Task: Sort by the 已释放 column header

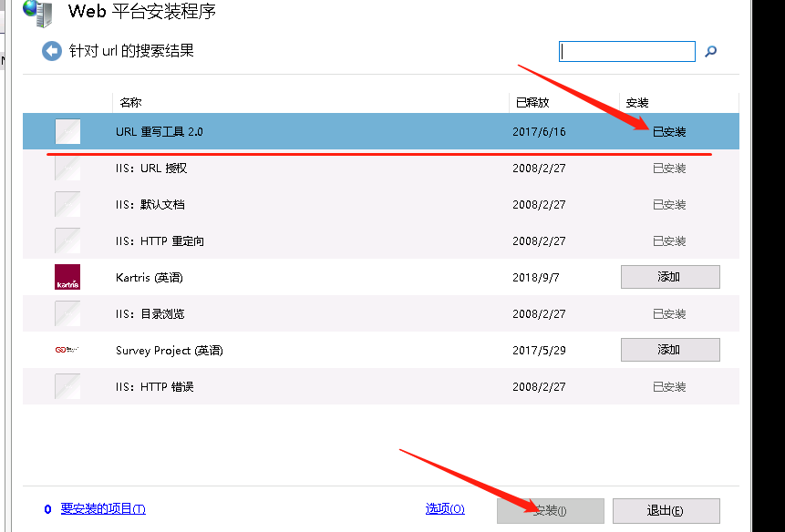Action: click(x=532, y=103)
